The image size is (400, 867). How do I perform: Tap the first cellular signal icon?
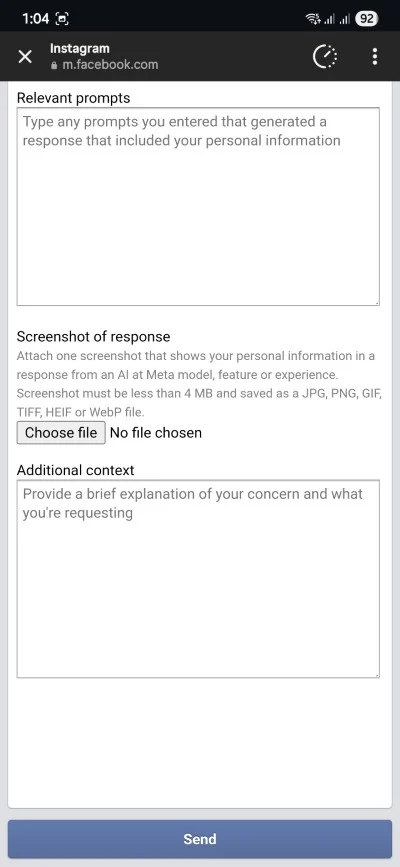tap(329, 19)
